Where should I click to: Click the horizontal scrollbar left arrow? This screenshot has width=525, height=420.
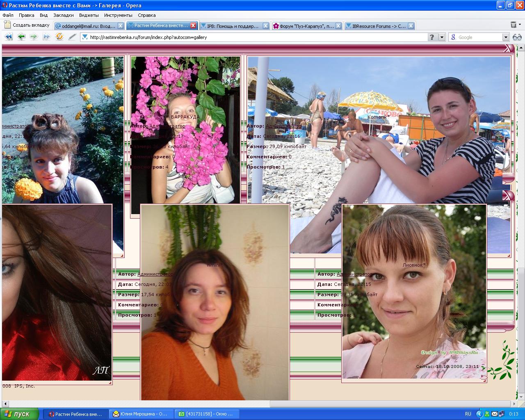(5, 404)
